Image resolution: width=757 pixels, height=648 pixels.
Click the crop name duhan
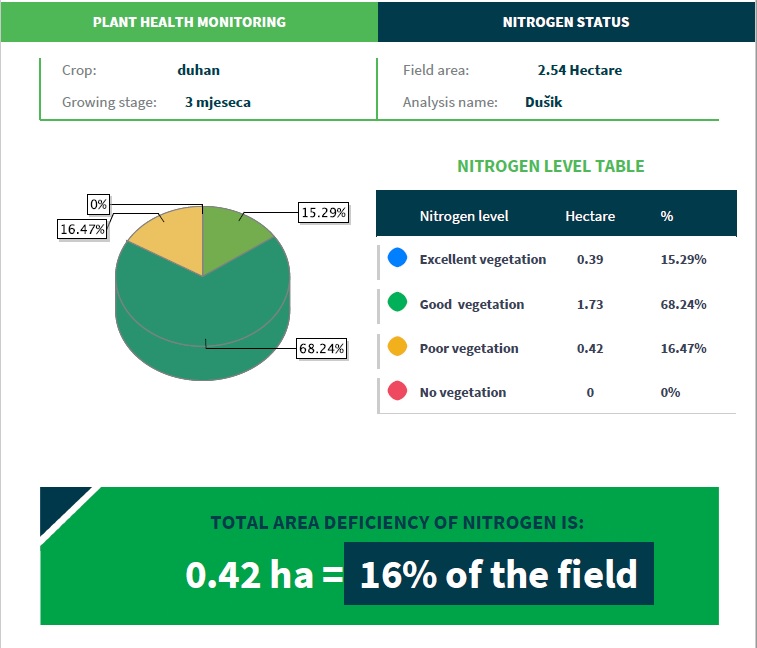(198, 70)
